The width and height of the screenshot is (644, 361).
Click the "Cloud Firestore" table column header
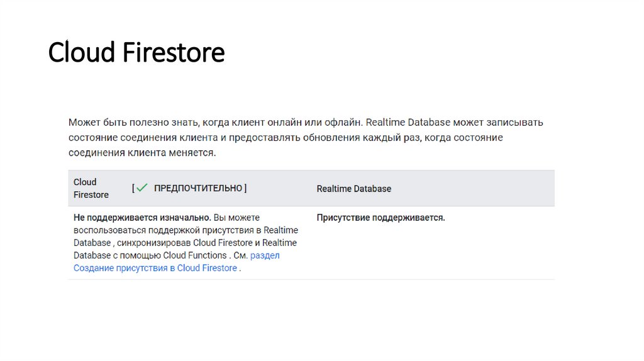pos(91,188)
